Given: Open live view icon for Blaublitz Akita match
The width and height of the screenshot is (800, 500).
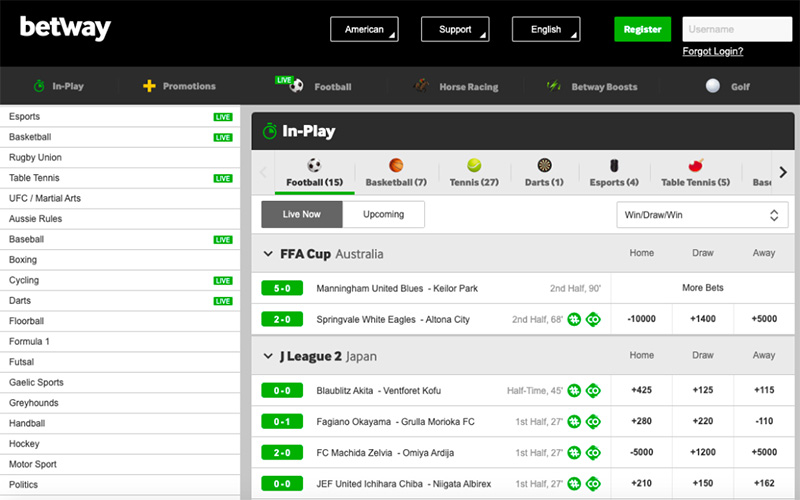Looking at the screenshot, I should [593, 391].
